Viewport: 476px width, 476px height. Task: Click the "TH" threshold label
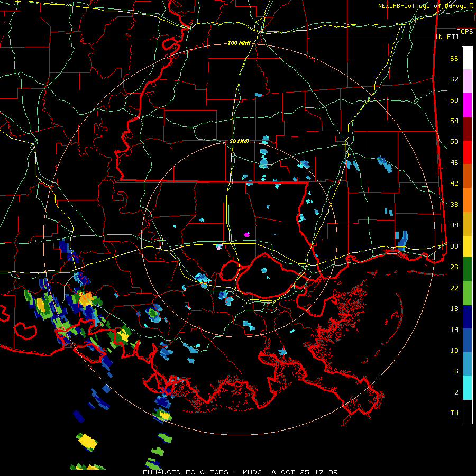click(454, 413)
